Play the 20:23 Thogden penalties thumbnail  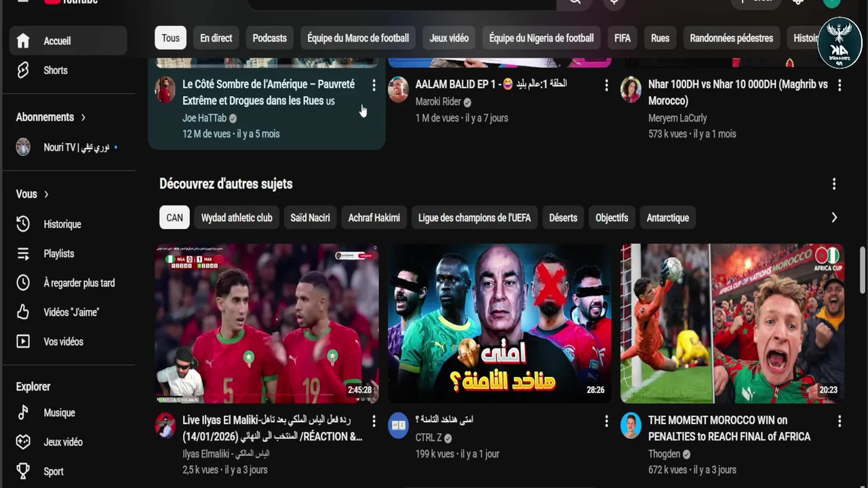click(732, 323)
